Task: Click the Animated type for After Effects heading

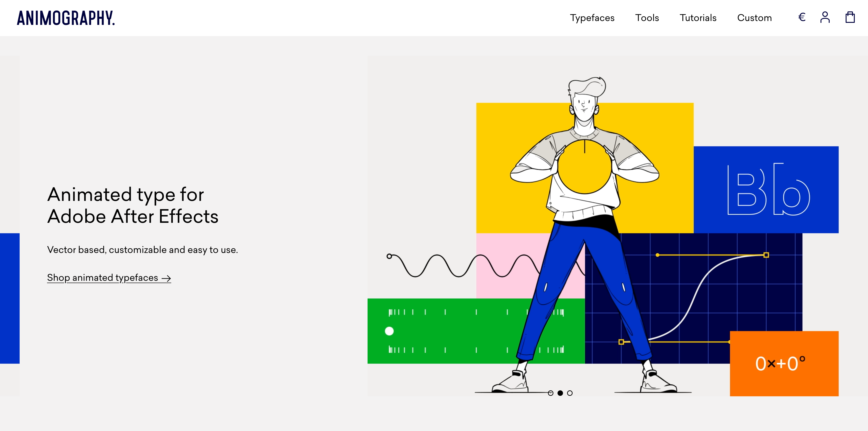Action: click(x=133, y=205)
